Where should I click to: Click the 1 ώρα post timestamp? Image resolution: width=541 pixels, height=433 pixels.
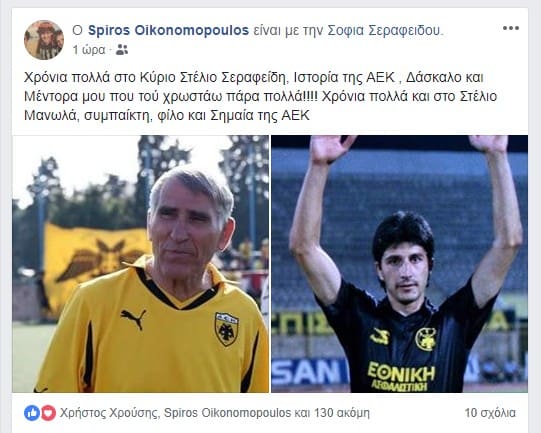coord(89,50)
